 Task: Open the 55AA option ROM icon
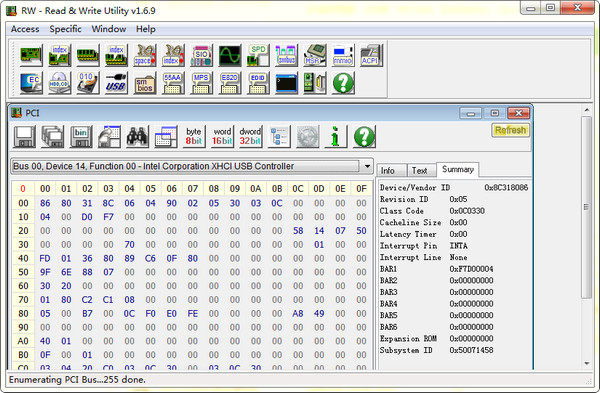173,83
